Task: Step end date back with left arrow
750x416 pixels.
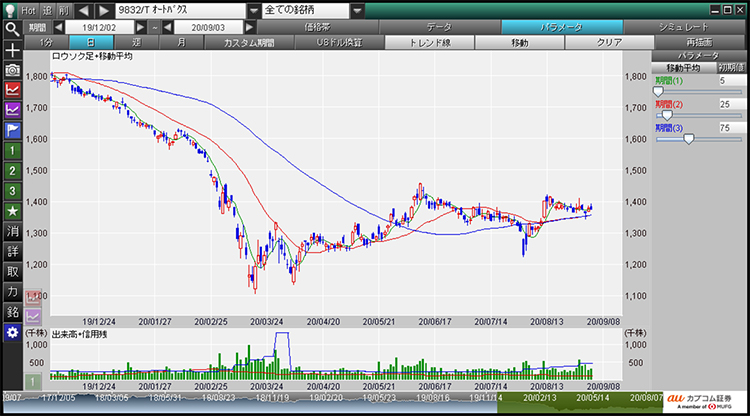Action: (x=167, y=27)
